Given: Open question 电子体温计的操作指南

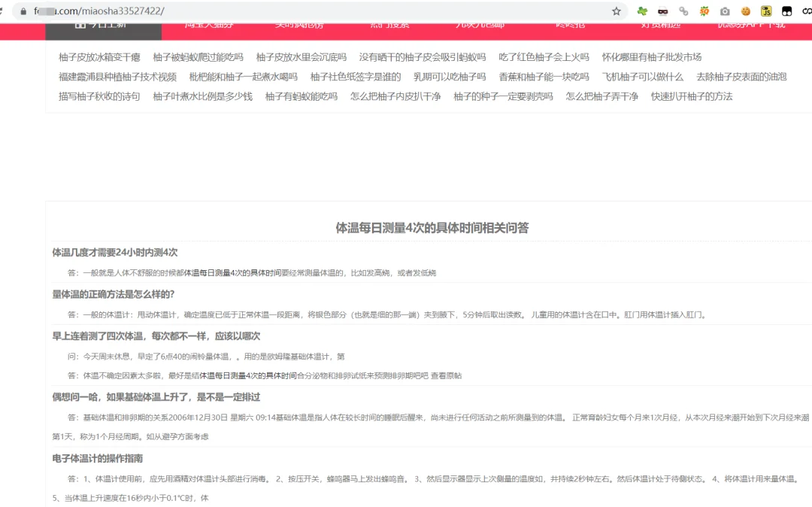Looking at the screenshot, I should pyautogui.click(x=97, y=458).
